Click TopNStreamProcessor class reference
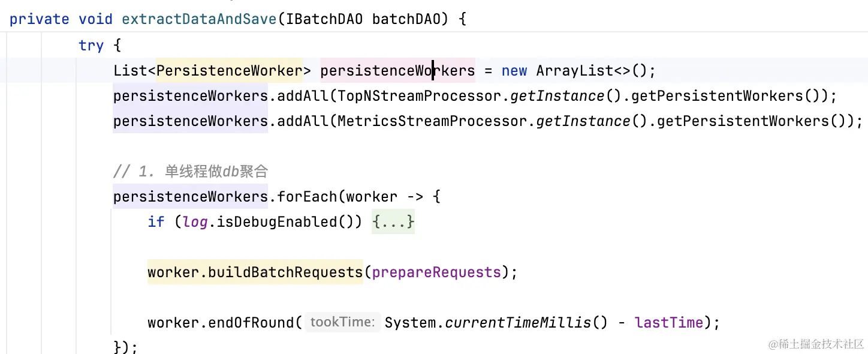The image size is (868, 354). tap(420, 96)
